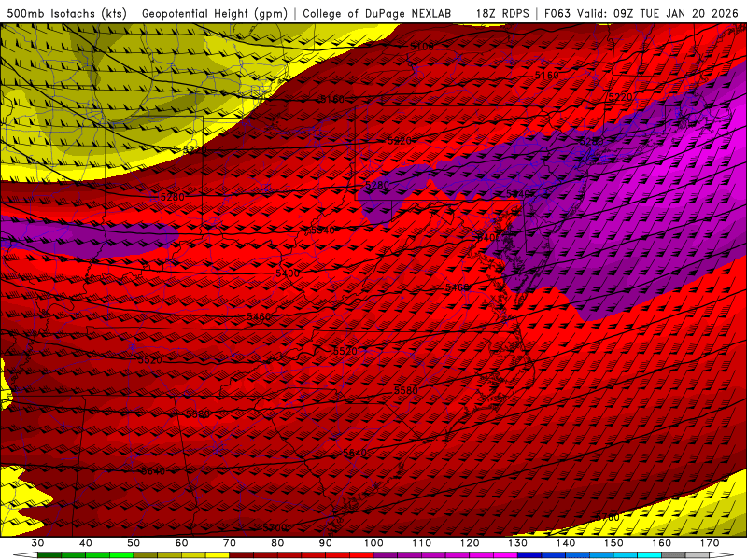
Task: Click the "College of DuPage NEXLAB" text
Action: (x=377, y=14)
